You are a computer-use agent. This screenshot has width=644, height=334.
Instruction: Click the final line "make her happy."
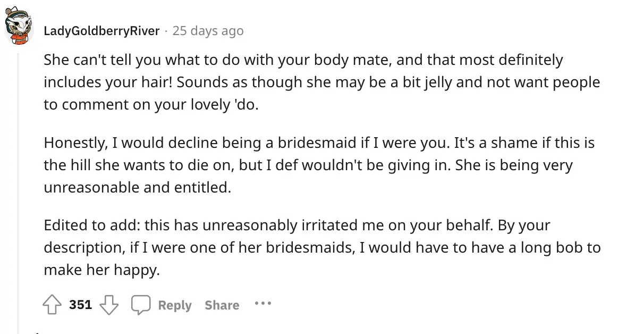101,270
